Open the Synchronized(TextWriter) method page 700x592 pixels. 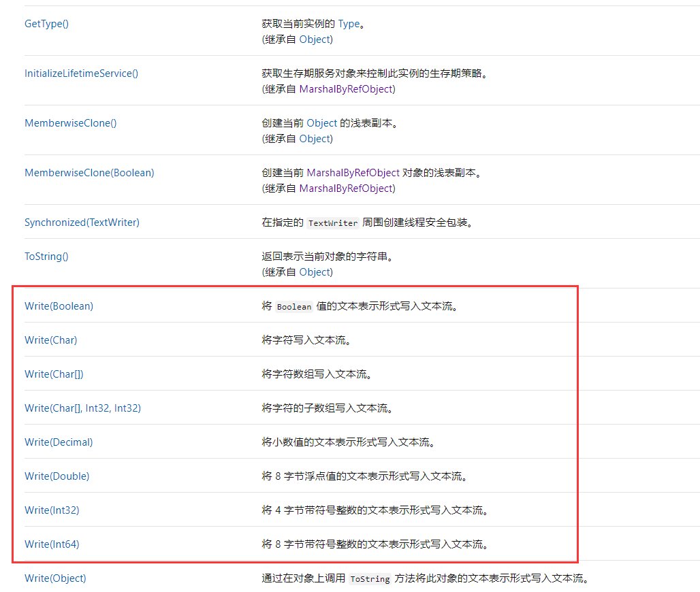click(x=82, y=222)
